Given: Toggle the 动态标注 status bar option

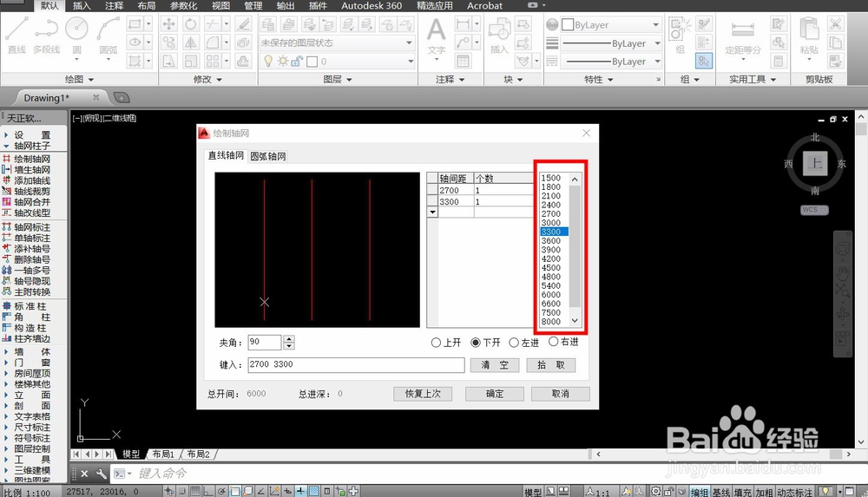Looking at the screenshot, I should coord(794,492).
